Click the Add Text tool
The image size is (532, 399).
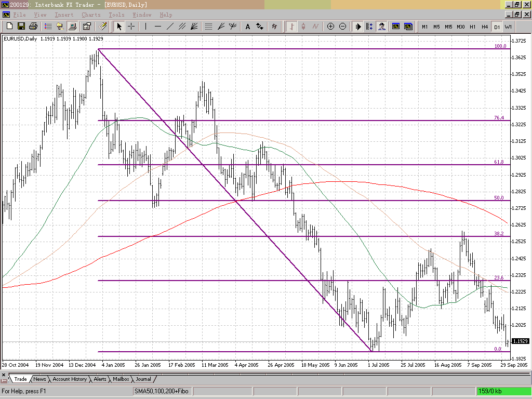coord(248,26)
